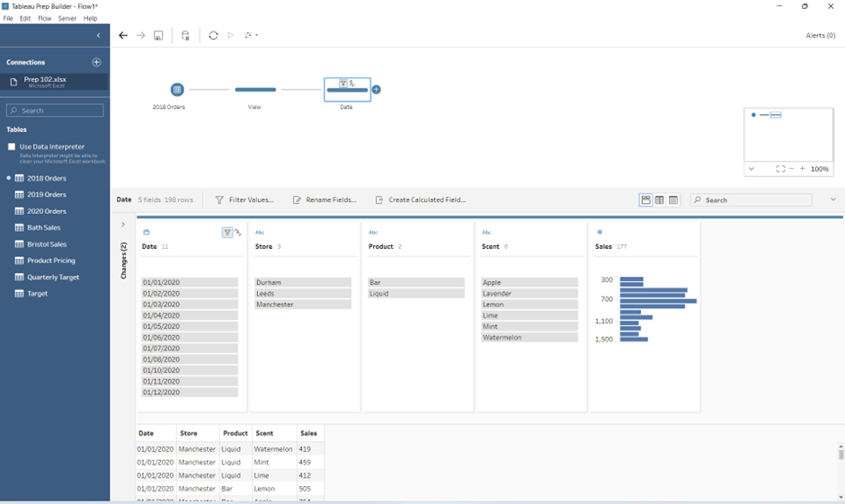The height and width of the screenshot is (504, 845).
Task: Run the flow with the play icon
Action: tap(231, 35)
